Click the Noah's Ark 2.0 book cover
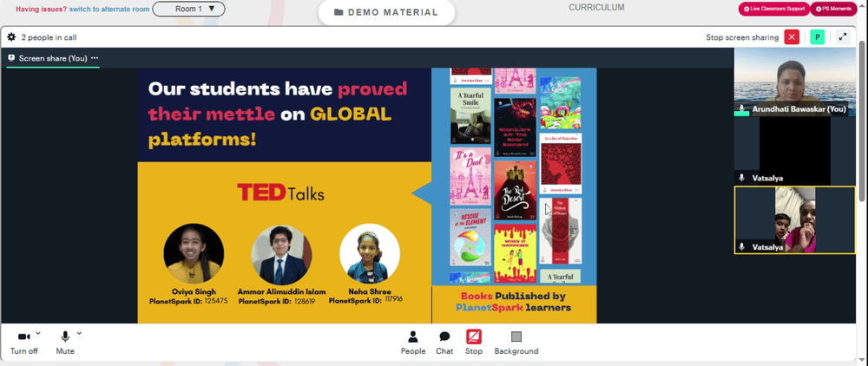This screenshot has width=868, height=366. point(515,127)
